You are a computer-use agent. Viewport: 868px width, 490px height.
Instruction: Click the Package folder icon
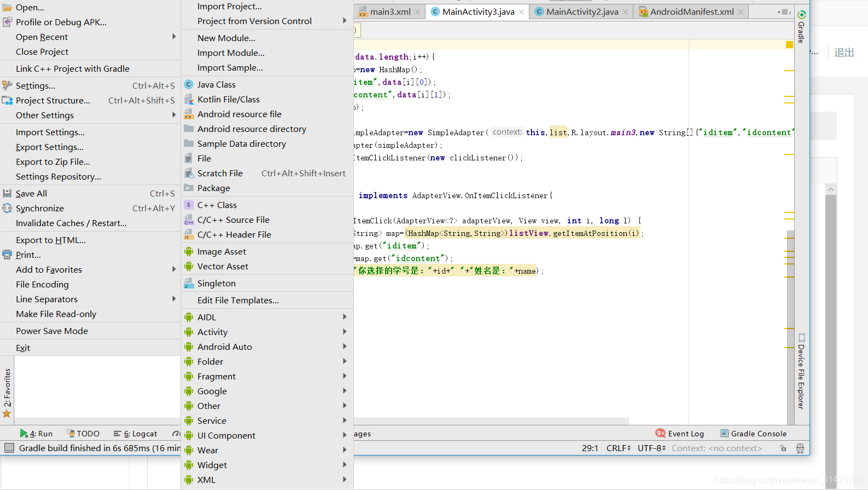pyautogui.click(x=189, y=188)
